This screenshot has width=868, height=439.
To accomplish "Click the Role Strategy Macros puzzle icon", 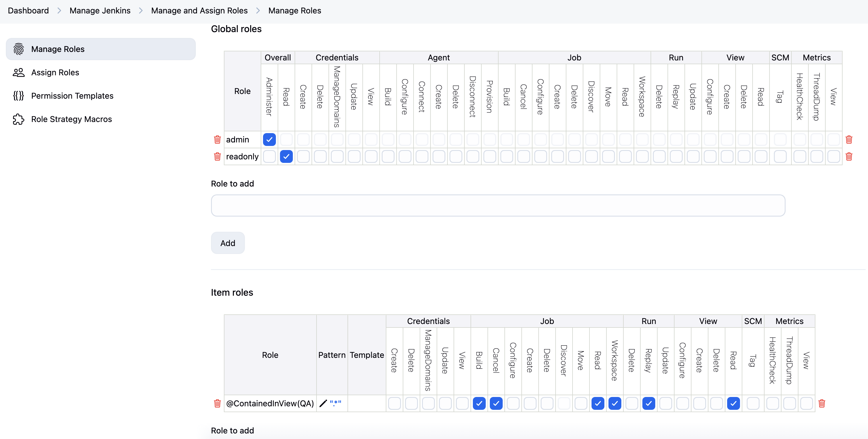I will pos(18,119).
